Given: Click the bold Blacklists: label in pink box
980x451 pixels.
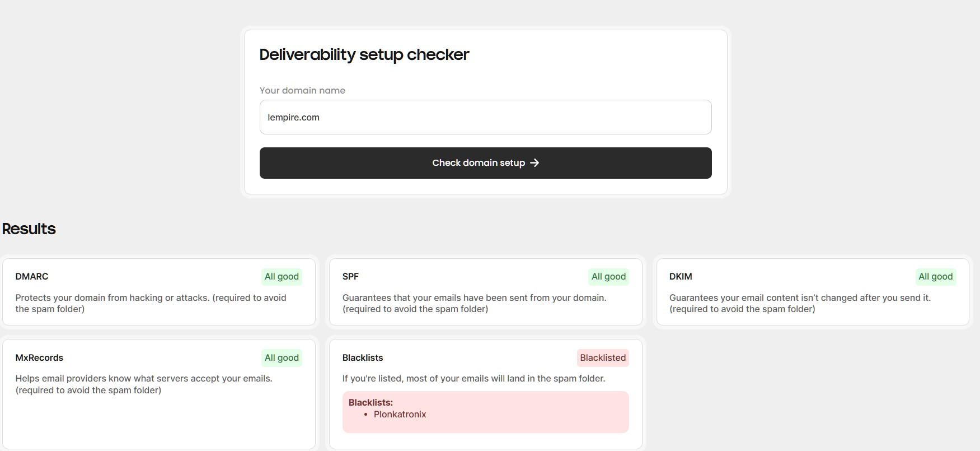Looking at the screenshot, I should pos(371,403).
